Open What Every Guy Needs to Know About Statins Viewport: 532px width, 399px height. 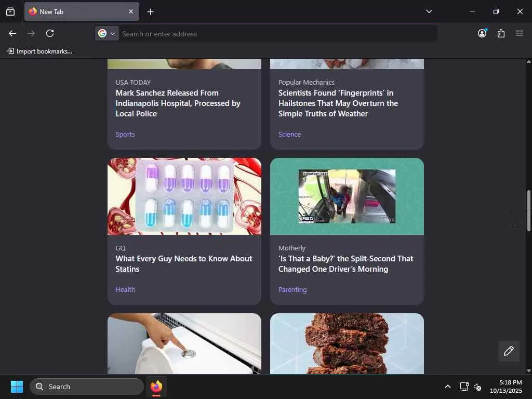point(183,263)
